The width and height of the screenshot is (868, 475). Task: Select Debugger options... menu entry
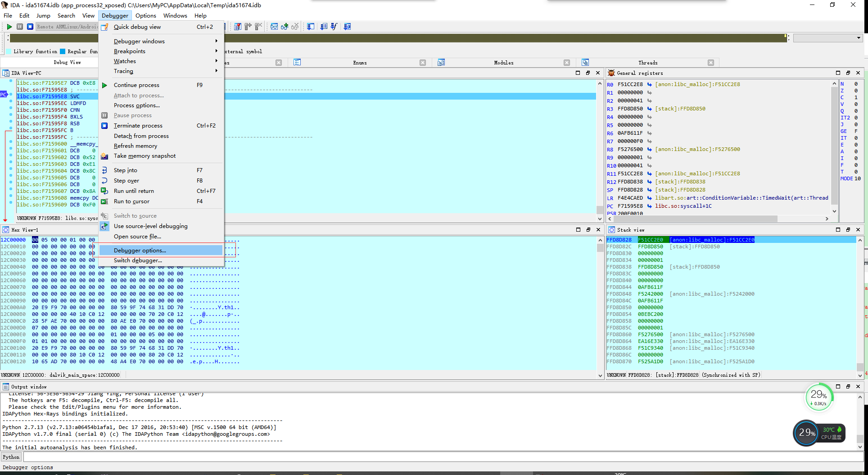coord(161,250)
